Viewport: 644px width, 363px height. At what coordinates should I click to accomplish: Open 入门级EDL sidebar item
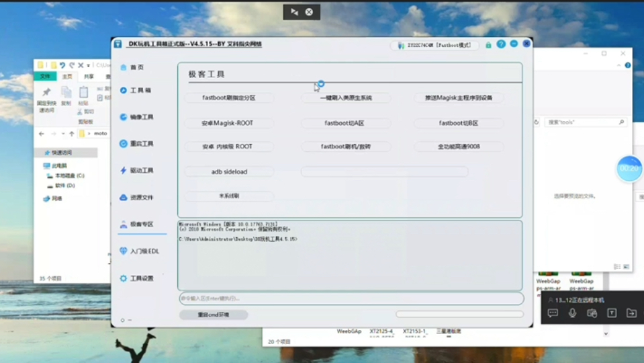pyautogui.click(x=139, y=251)
